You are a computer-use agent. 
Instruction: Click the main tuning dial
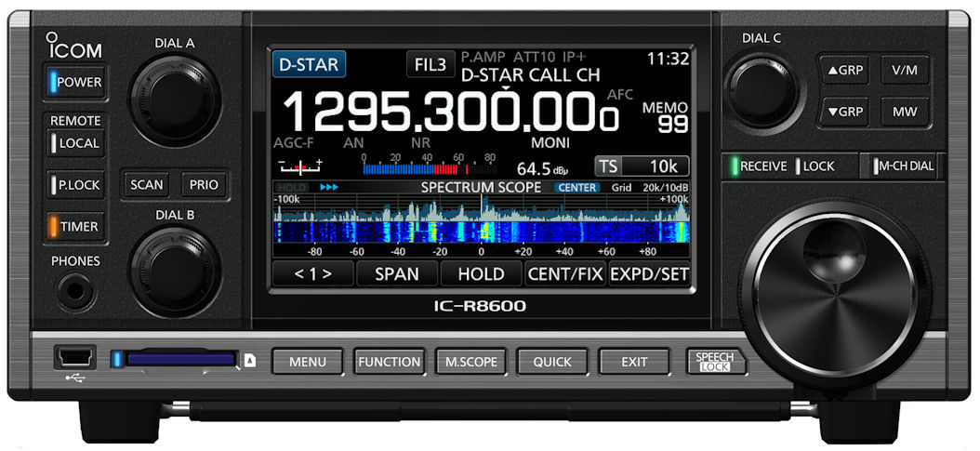click(834, 294)
